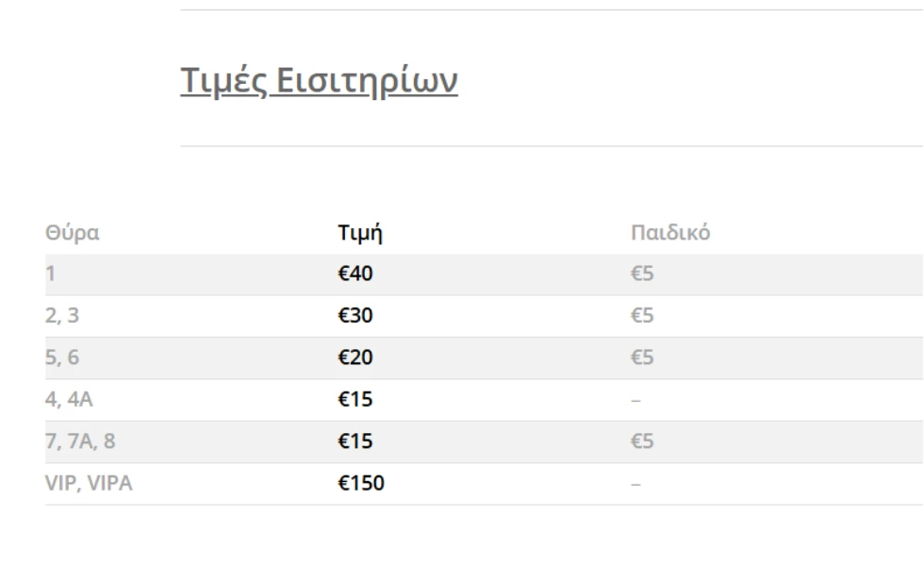Click the €40 price cell
The image size is (924, 566).
357,275
